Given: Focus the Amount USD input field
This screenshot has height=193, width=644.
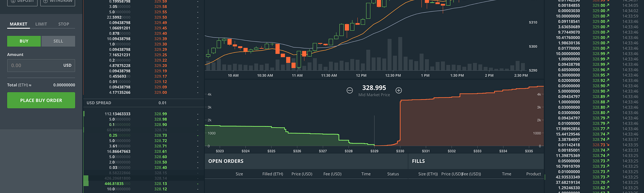Looking at the screenshot, I should [x=41, y=66].
